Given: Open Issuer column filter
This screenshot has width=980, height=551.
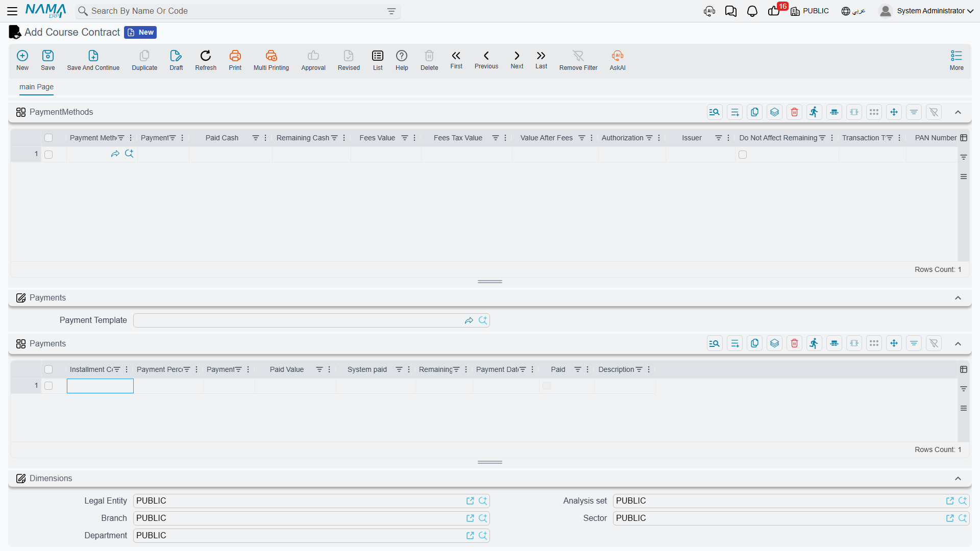Looking at the screenshot, I should click(718, 138).
